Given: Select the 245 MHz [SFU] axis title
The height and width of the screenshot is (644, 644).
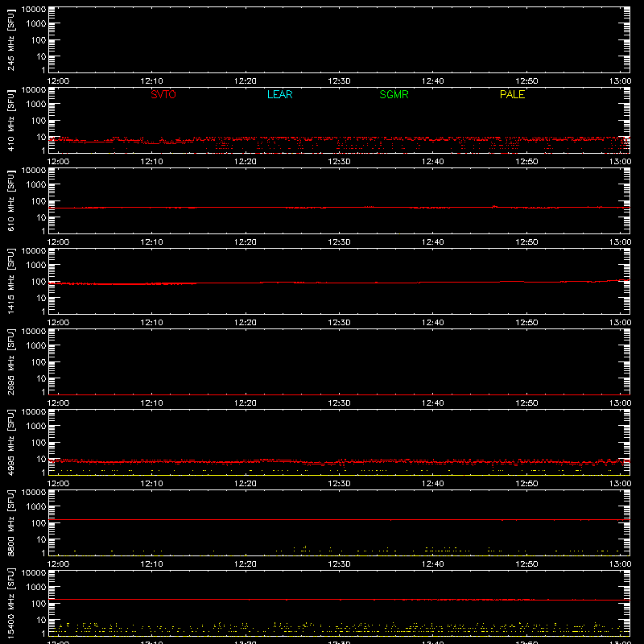Looking at the screenshot, I should [10, 40].
